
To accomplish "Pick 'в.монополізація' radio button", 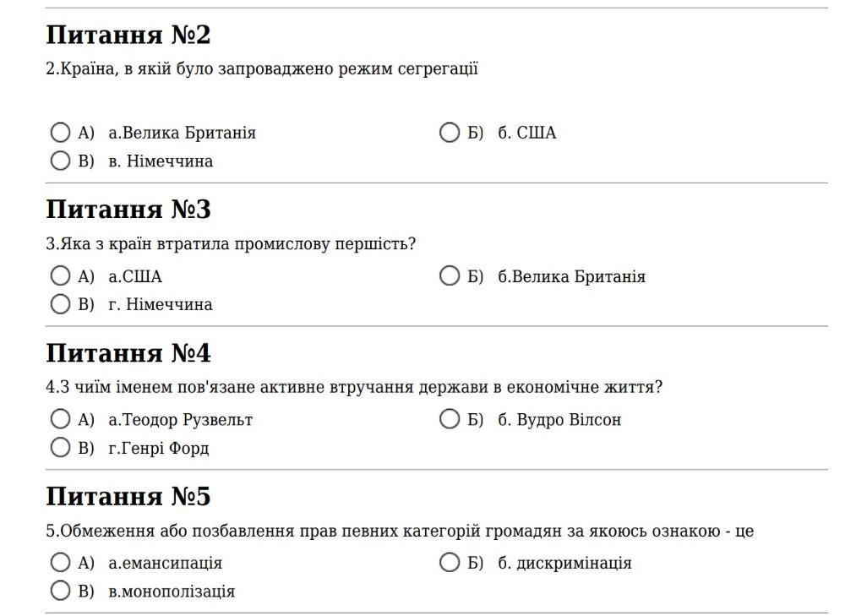I will (x=60, y=591).
